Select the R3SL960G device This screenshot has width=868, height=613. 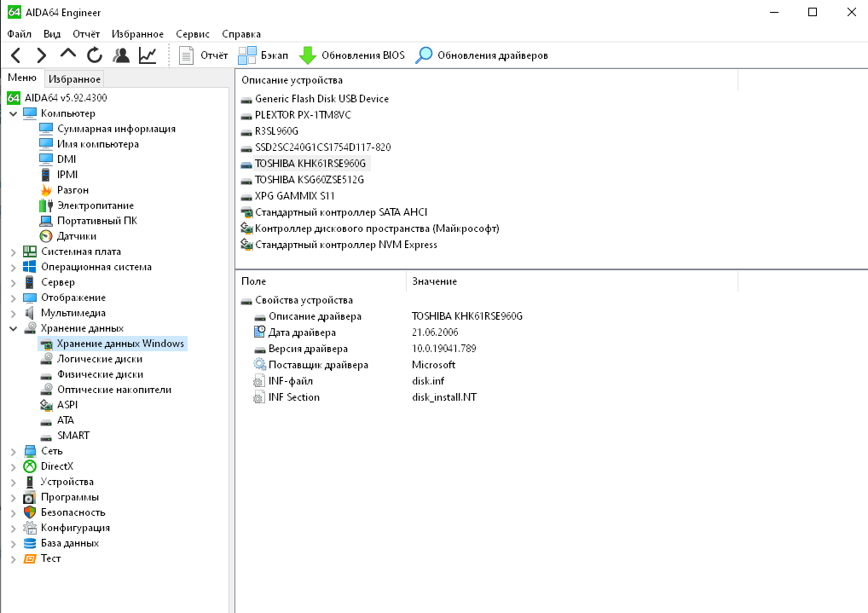276,131
